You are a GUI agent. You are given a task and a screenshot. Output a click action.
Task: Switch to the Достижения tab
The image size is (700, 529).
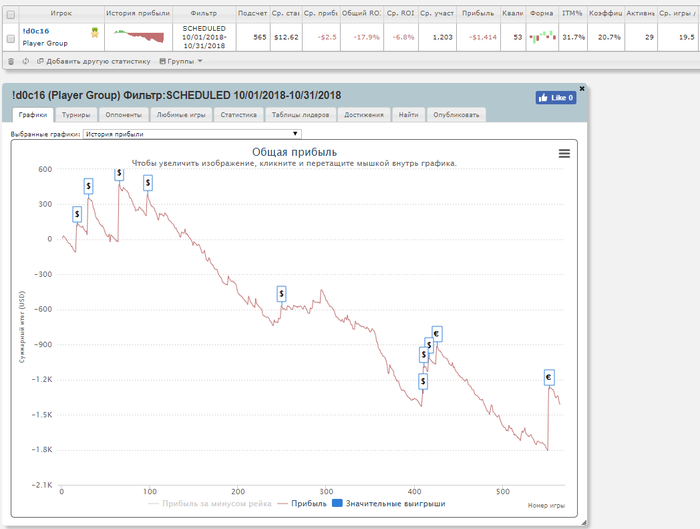[x=363, y=115]
